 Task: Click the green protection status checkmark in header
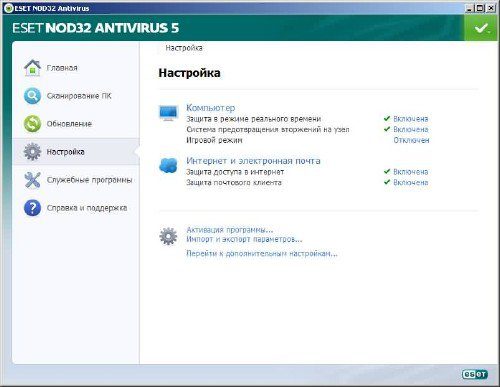[481, 28]
